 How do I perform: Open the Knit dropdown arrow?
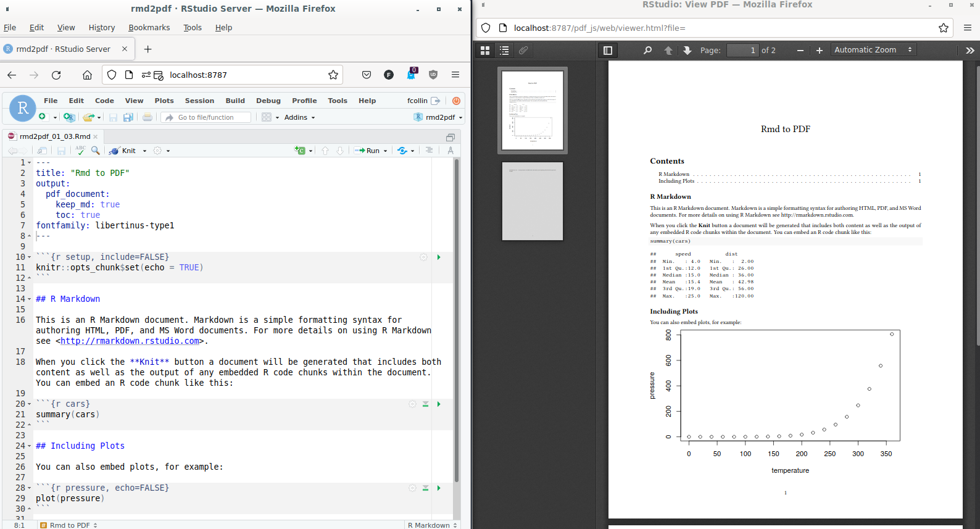click(145, 151)
